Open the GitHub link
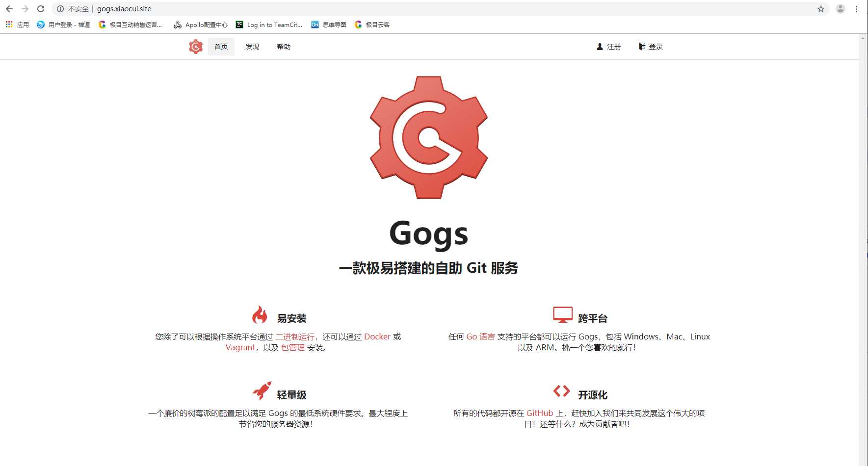The image size is (868, 466). 540,413
